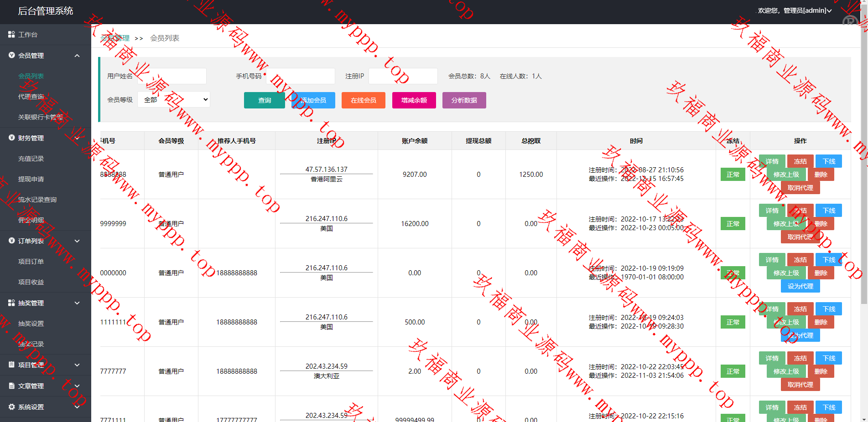Click the 抽奖管理 grid icon
The width and height of the screenshot is (868, 422).
11,303
